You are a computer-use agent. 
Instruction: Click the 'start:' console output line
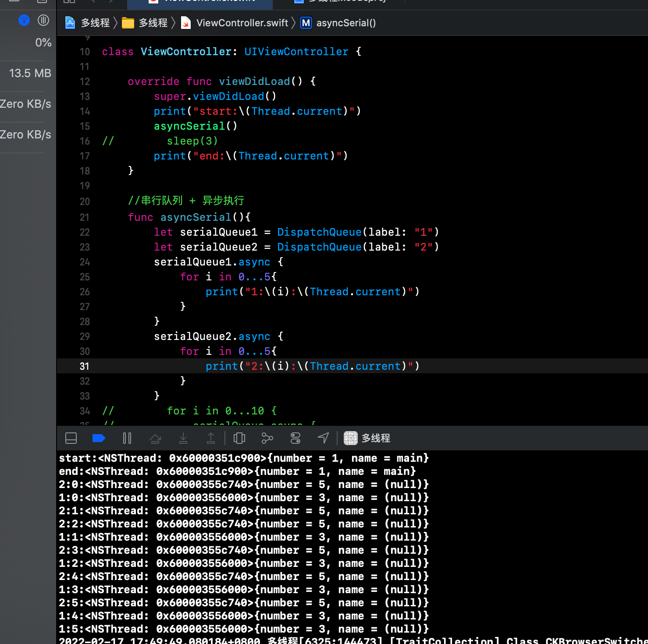[x=244, y=458]
